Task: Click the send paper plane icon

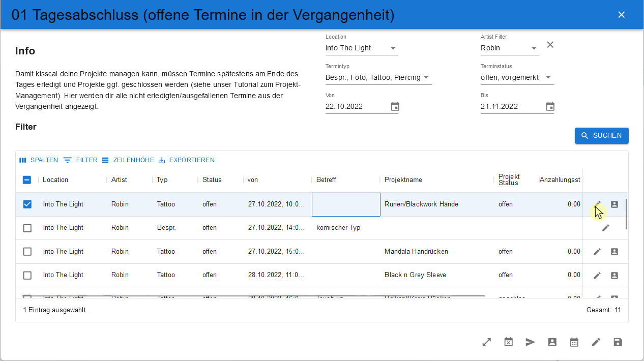Action: coord(531,342)
